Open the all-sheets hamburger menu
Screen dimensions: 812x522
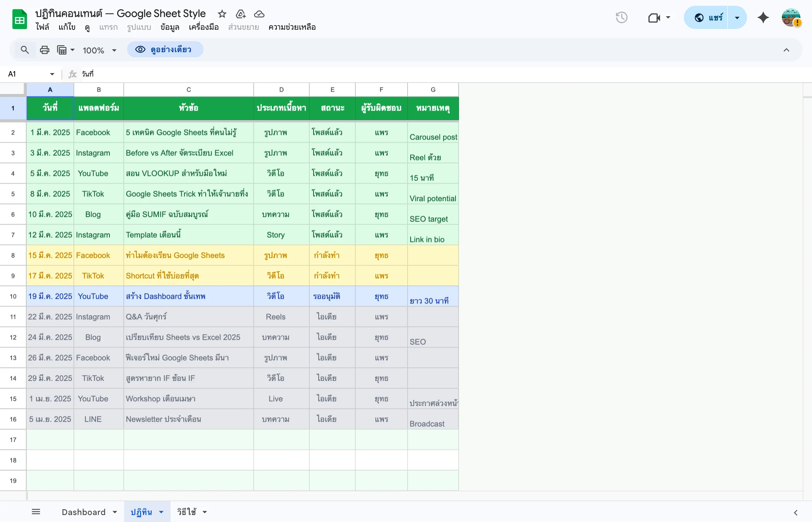pos(36,511)
